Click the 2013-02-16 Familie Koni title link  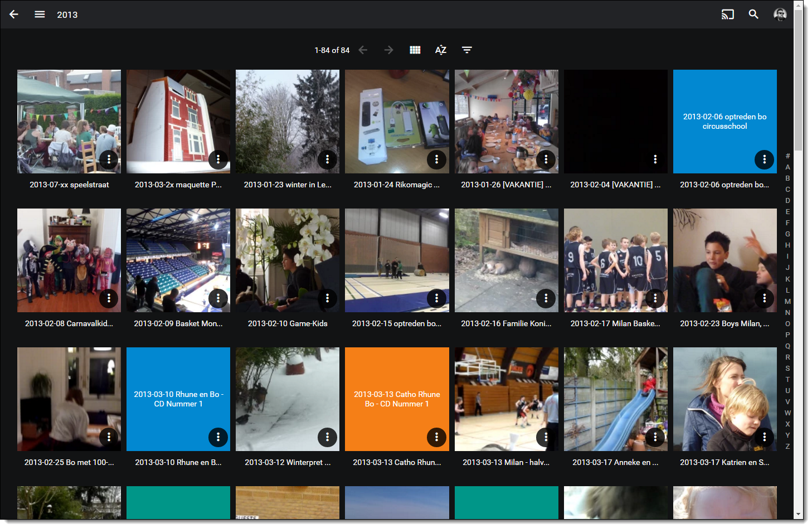(x=506, y=323)
